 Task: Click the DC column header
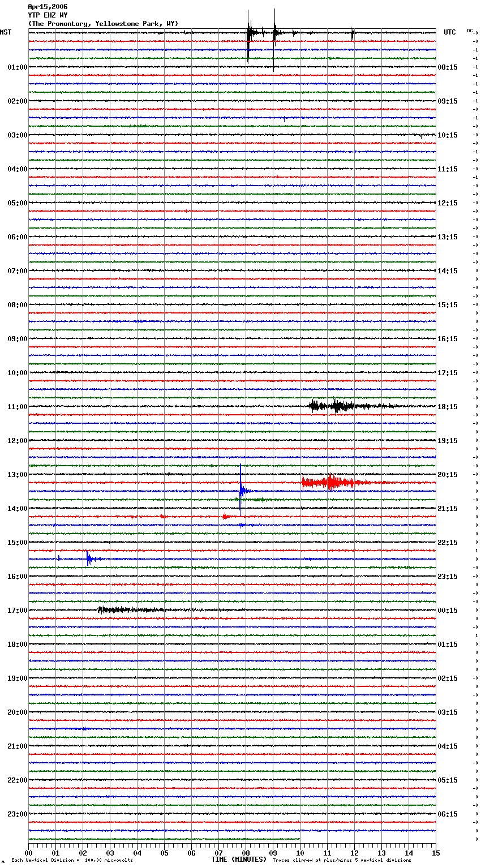click(x=470, y=31)
